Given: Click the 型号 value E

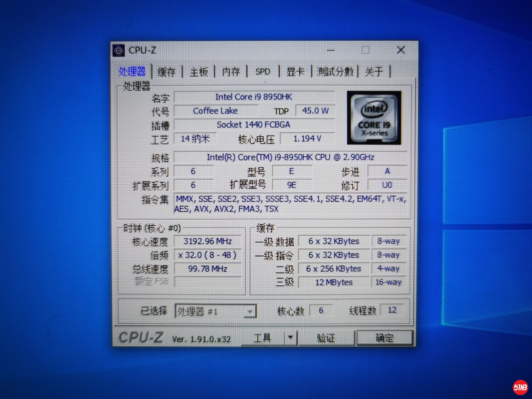Looking at the screenshot, I should pos(292,171).
